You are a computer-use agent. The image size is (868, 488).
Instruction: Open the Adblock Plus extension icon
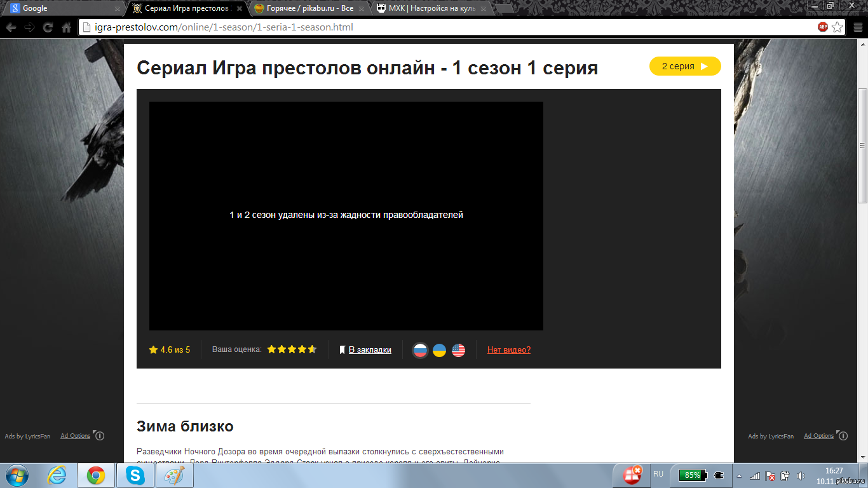(x=822, y=27)
